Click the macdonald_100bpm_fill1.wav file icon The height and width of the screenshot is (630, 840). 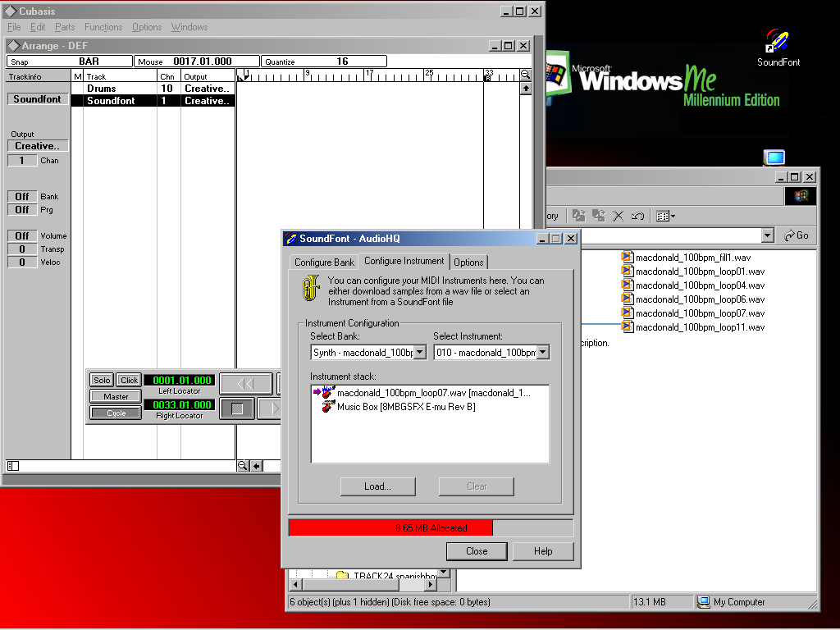click(627, 257)
